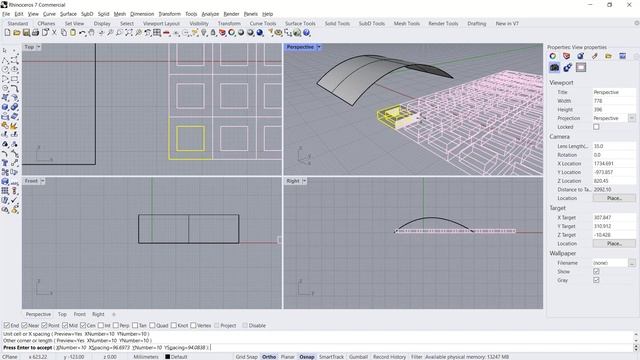Open the Surface menu

pos(68,14)
